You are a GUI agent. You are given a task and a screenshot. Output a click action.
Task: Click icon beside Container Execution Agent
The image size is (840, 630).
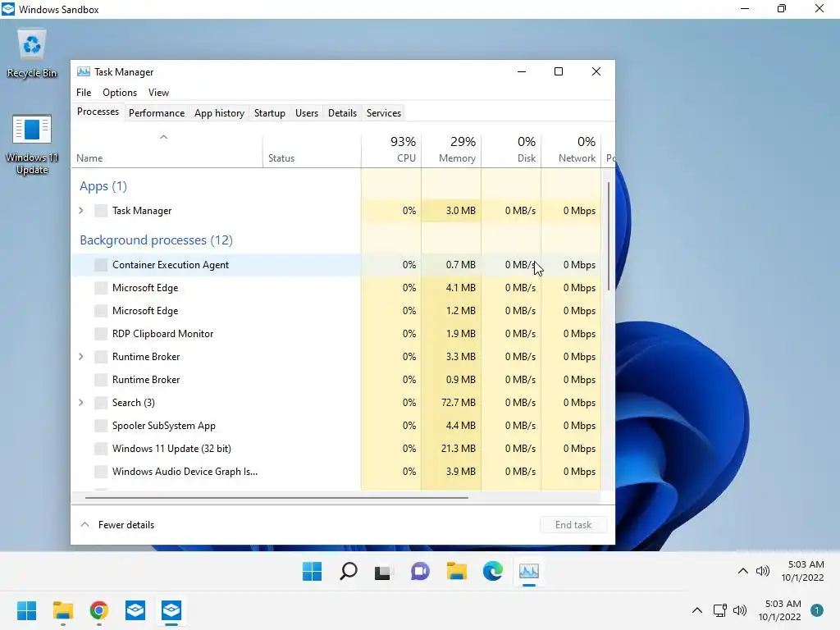tap(101, 265)
